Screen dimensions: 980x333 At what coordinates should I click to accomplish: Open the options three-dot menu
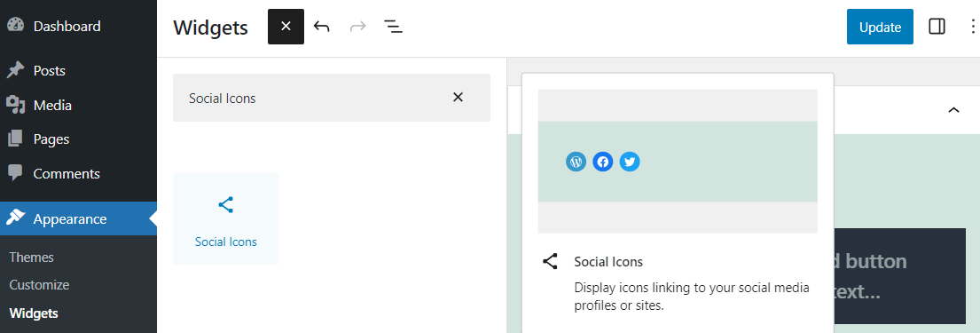coord(972,27)
